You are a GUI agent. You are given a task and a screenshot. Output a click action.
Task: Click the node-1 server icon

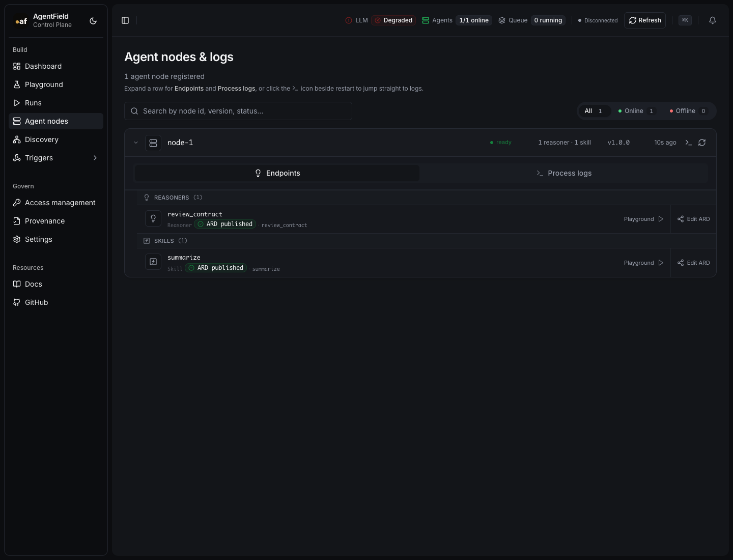tap(153, 143)
